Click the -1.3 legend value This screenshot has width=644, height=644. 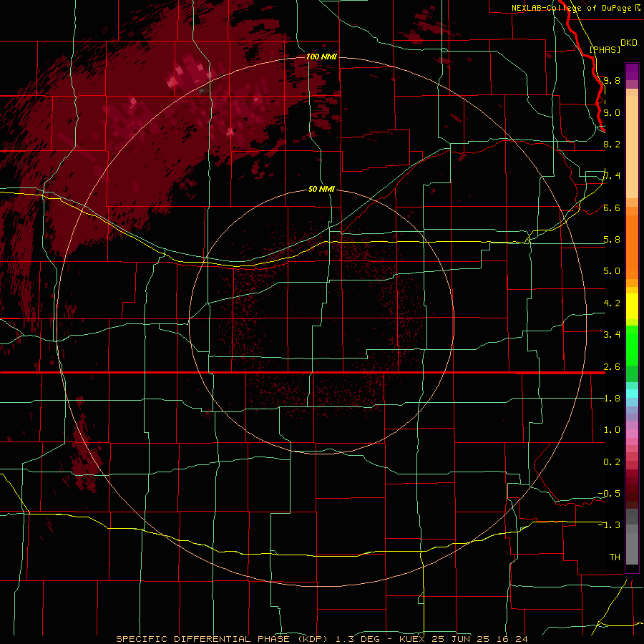tap(609, 525)
